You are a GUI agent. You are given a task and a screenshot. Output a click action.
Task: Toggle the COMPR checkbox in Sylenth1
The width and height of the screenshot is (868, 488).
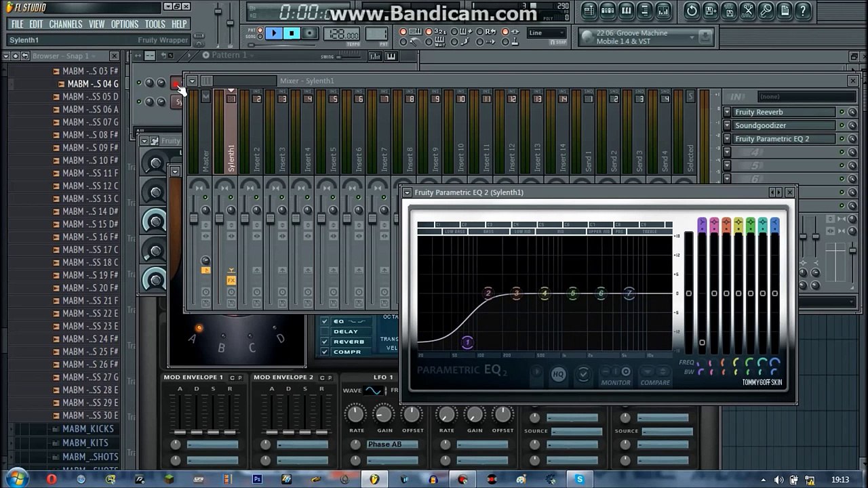tap(325, 352)
